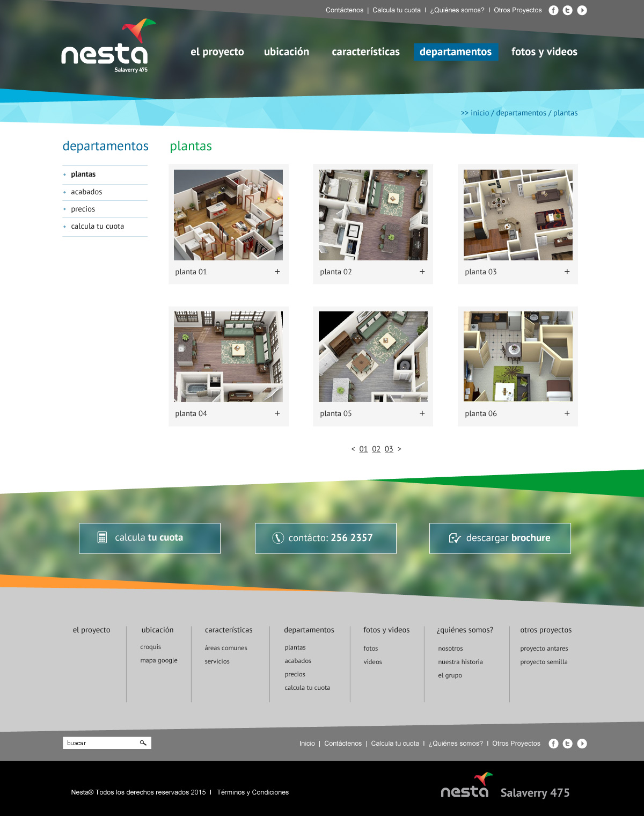644x816 pixels.
Task: Open the Twitter icon in the top header
Action: [567, 10]
